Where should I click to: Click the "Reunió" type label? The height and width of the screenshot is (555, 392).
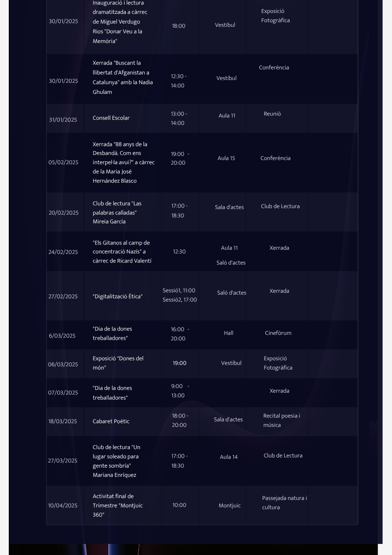[x=272, y=114]
